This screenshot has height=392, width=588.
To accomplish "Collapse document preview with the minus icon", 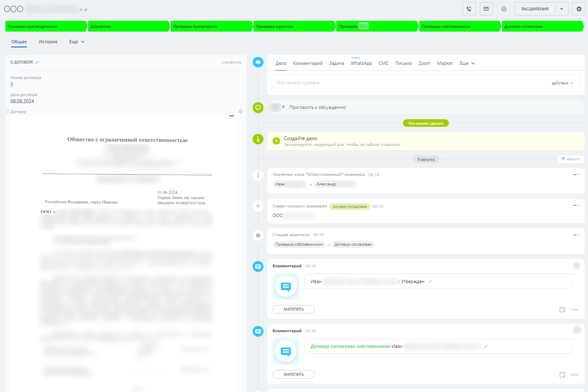I will (231, 116).
